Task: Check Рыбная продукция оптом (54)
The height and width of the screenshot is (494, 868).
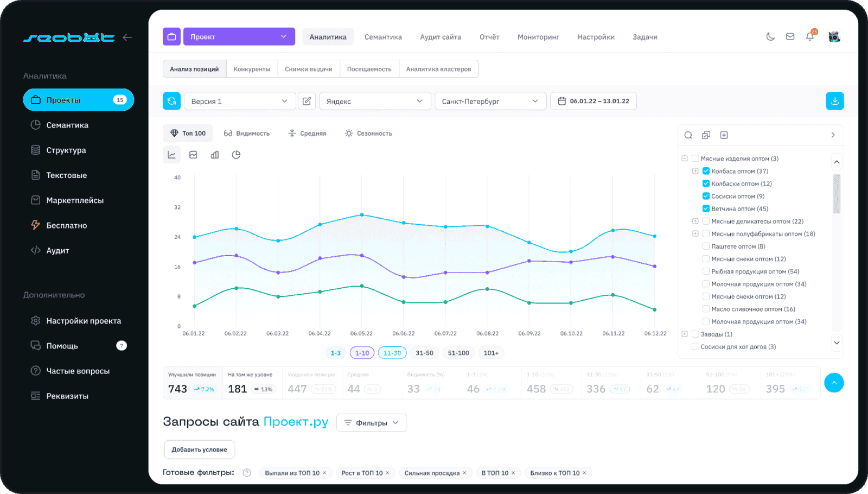Action: point(706,271)
